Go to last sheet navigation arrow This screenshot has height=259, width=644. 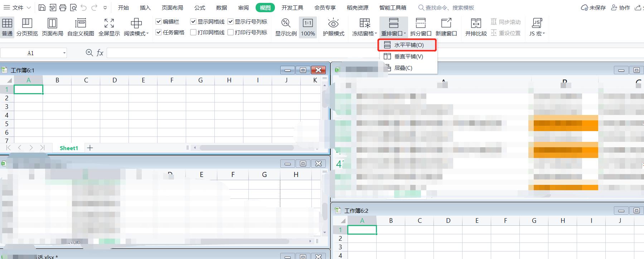(x=42, y=148)
